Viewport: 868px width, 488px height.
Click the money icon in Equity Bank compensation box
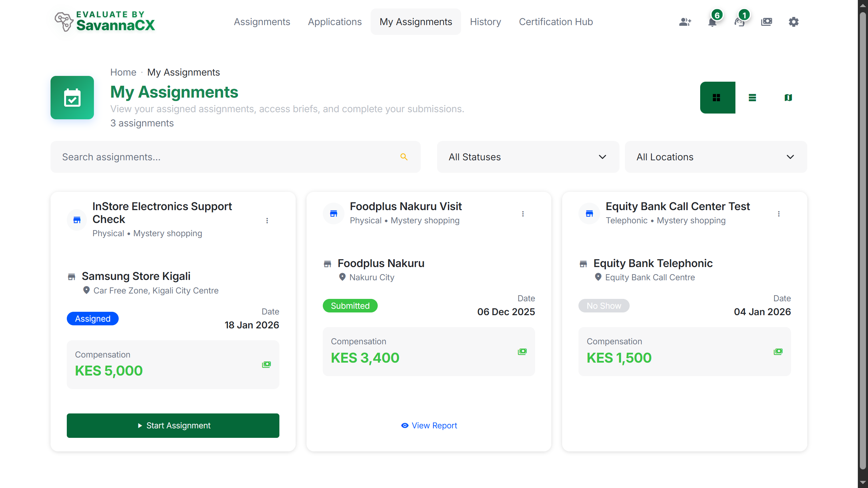[x=778, y=351]
